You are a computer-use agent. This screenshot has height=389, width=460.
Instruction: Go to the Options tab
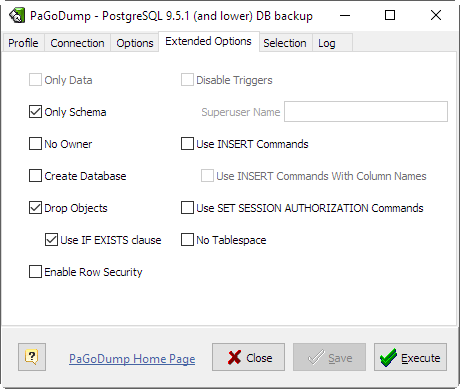coord(135,43)
